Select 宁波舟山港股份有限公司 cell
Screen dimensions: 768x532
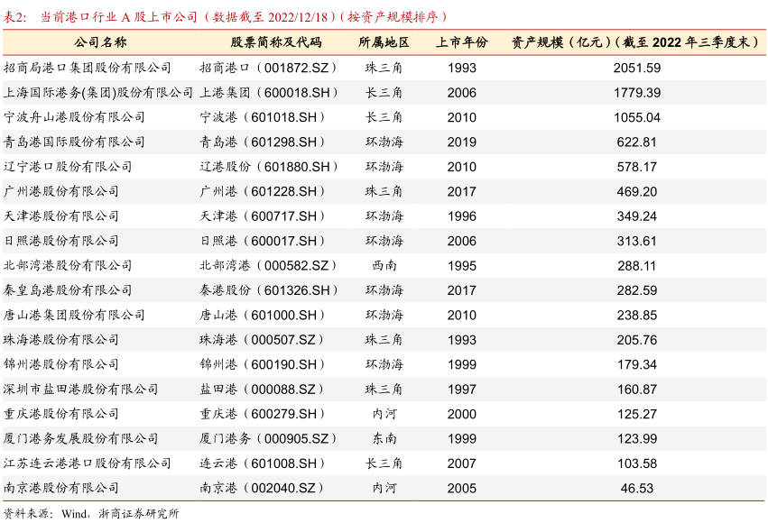tap(74, 117)
